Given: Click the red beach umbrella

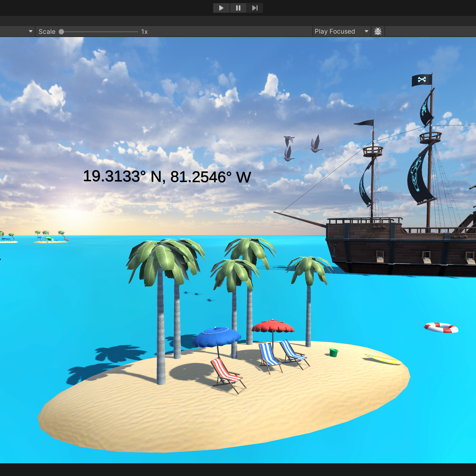Looking at the screenshot, I should [x=273, y=326].
